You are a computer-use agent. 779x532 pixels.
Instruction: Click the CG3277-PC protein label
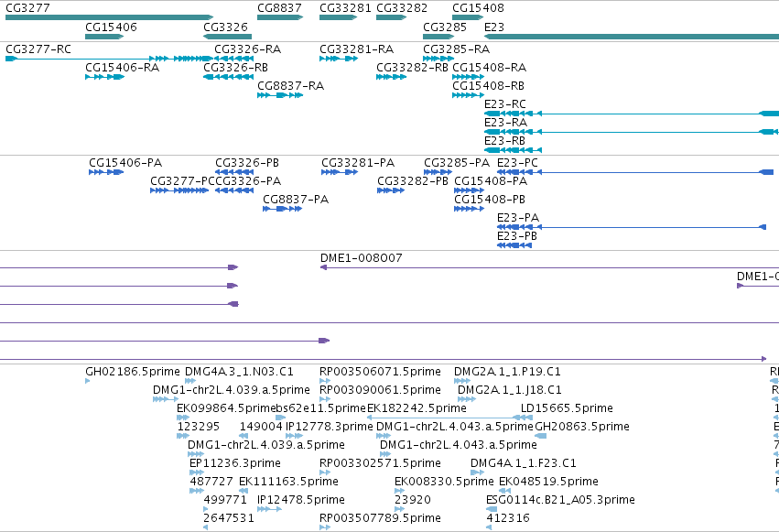[182, 181]
